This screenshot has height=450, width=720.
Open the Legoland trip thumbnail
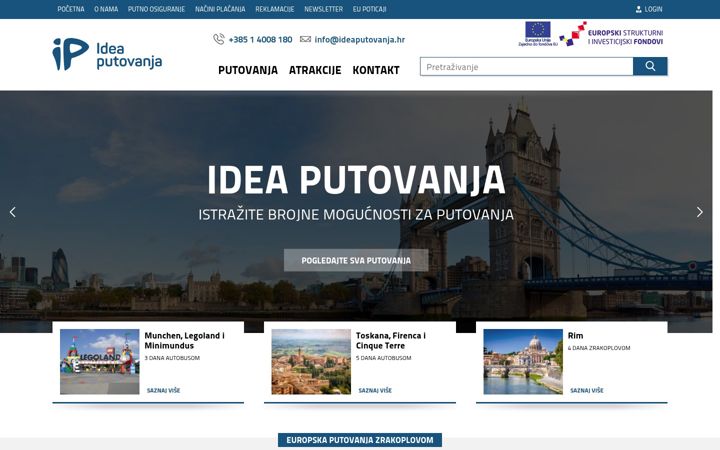point(100,361)
